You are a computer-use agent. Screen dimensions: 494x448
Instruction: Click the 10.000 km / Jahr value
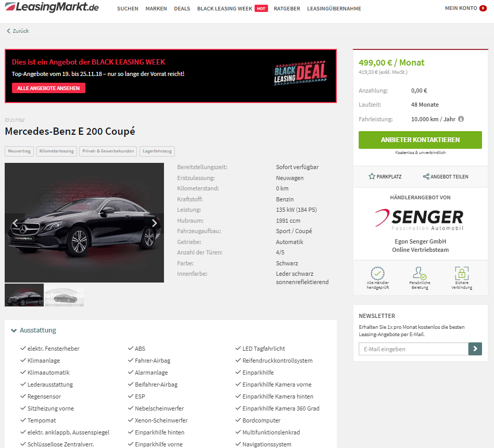[x=433, y=119]
